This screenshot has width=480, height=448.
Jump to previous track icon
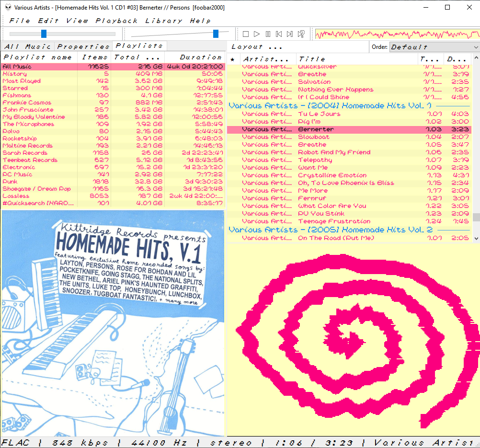pyautogui.click(x=279, y=34)
